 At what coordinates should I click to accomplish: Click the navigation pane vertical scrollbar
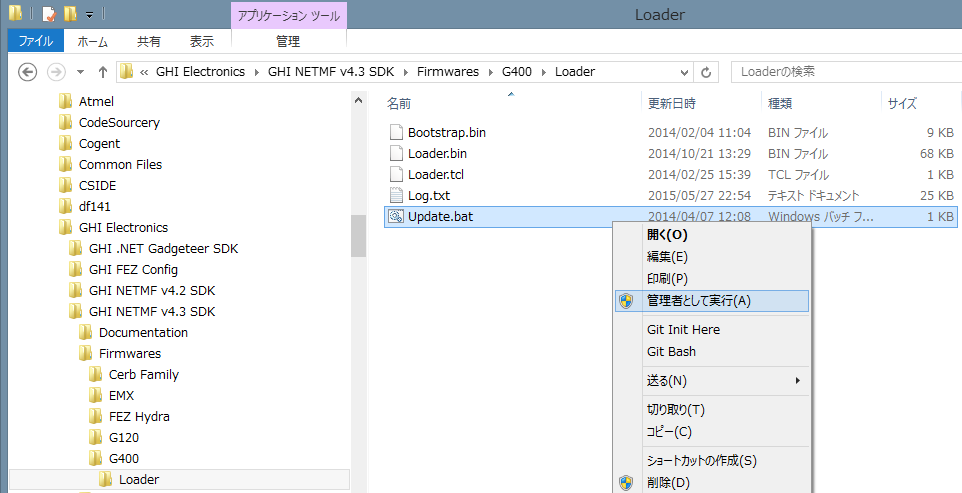[x=357, y=236]
